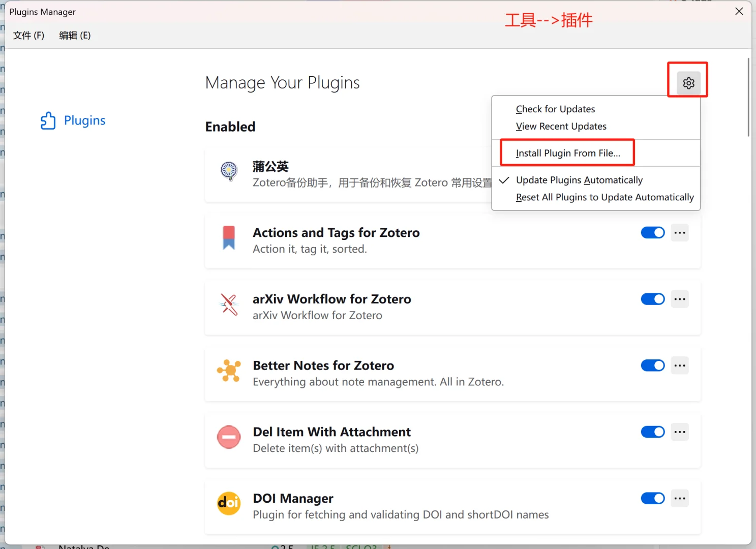756x549 pixels.
Task: Click the 'Action it, tag it, sorted.' description
Action: tap(310, 249)
